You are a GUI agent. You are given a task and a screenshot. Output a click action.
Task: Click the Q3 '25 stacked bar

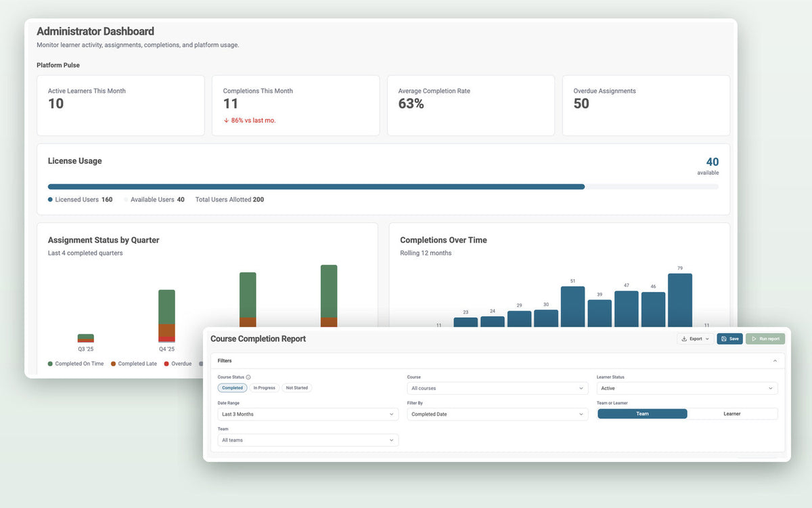86,338
